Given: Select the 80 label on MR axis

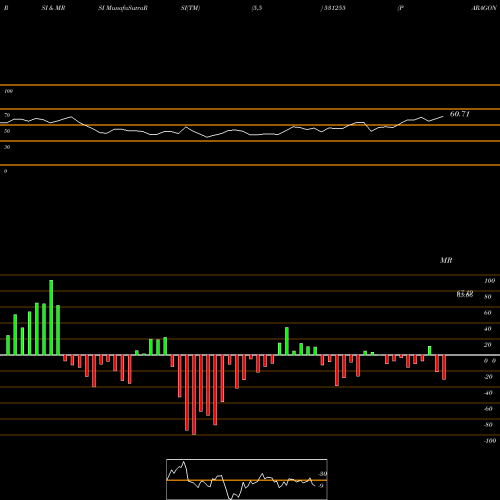Looking at the screenshot, I should (488, 297).
